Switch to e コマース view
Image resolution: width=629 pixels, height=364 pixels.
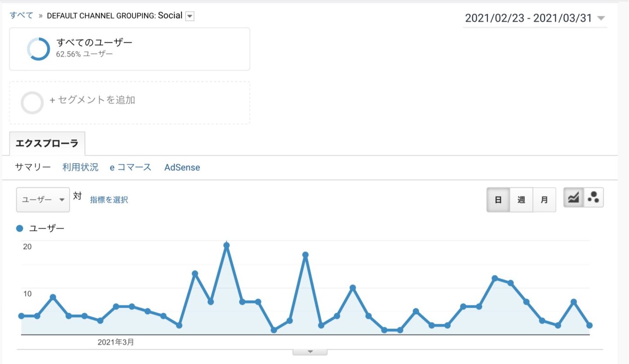click(131, 167)
